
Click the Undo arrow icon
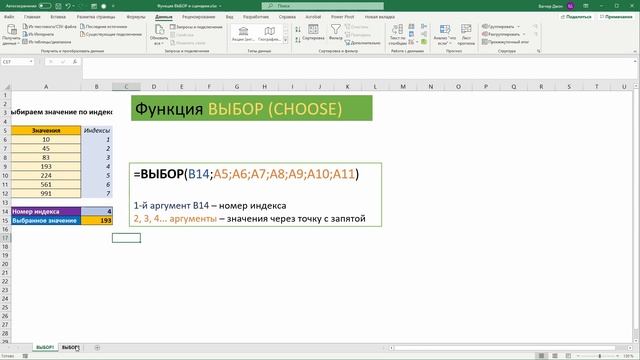[68, 6]
